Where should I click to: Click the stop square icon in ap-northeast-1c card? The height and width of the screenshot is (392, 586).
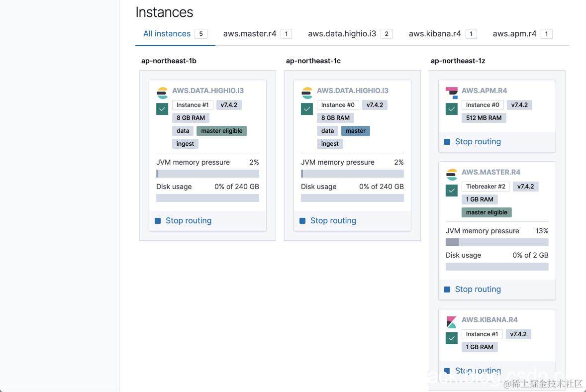(x=302, y=221)
